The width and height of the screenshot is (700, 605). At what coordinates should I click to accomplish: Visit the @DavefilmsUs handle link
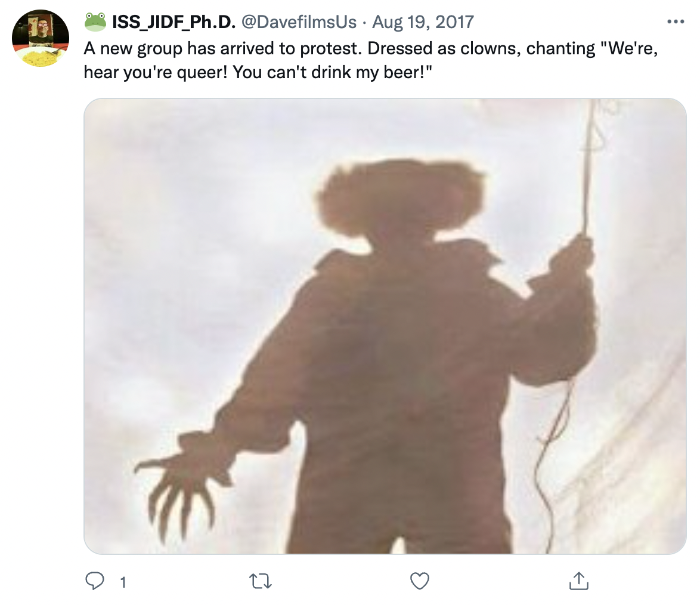[x=299, y=22]
